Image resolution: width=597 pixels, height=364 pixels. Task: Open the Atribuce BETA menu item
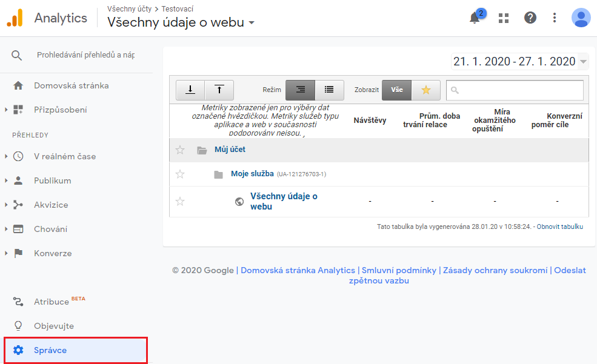click(59, 301)
